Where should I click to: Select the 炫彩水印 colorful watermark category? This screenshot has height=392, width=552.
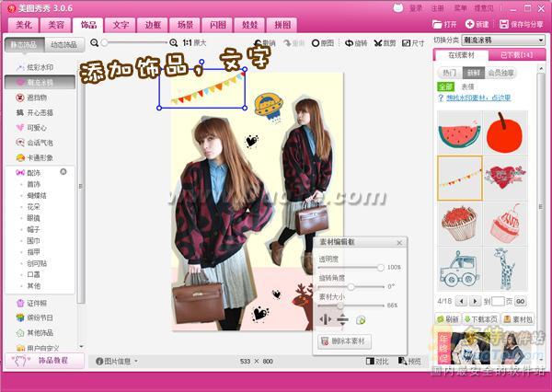point(40,67)
